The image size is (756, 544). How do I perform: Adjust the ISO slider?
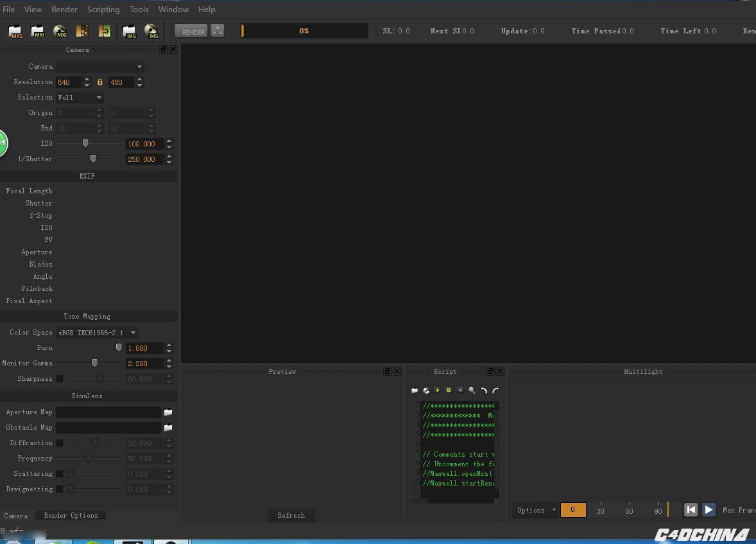click(85, 143)
